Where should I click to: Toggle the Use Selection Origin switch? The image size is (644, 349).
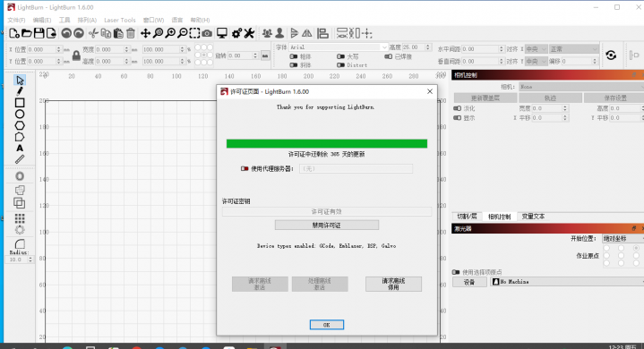(456, 272)
